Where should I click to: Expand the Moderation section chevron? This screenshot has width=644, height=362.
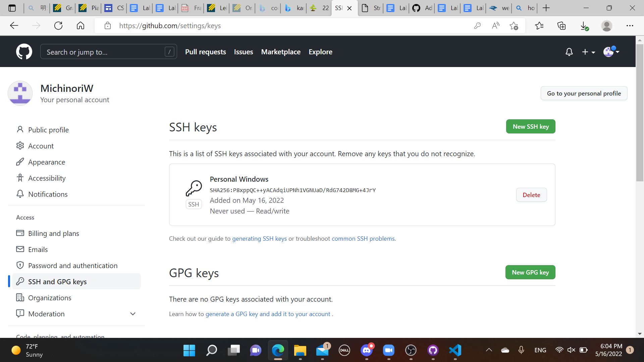[x=133, y=314]
